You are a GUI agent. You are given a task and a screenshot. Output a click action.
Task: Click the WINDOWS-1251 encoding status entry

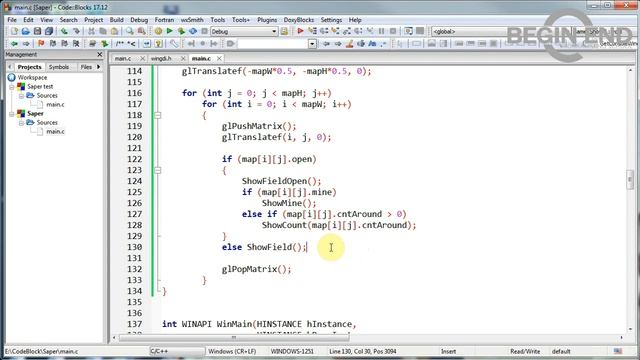292,351
